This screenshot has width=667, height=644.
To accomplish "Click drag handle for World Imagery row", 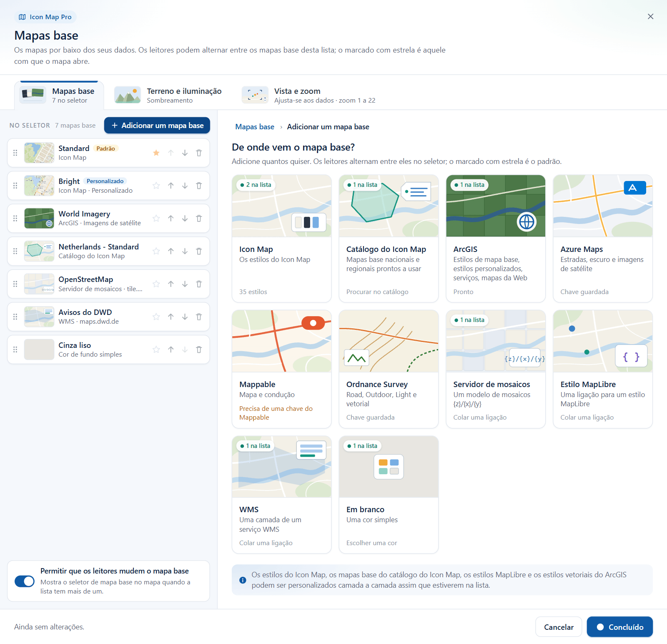I will (15, 218).
